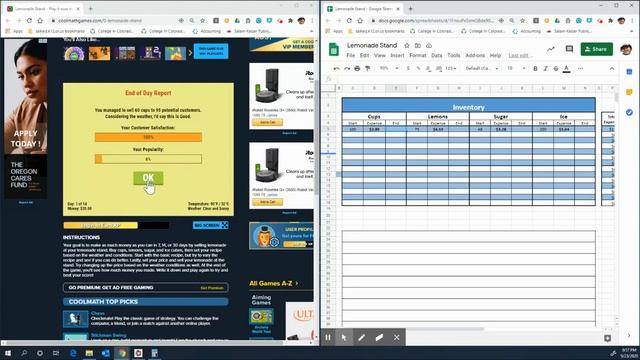Click the move-to-folder icon beside spreadsheet title

pyautogui.click(x=418, y=45)
